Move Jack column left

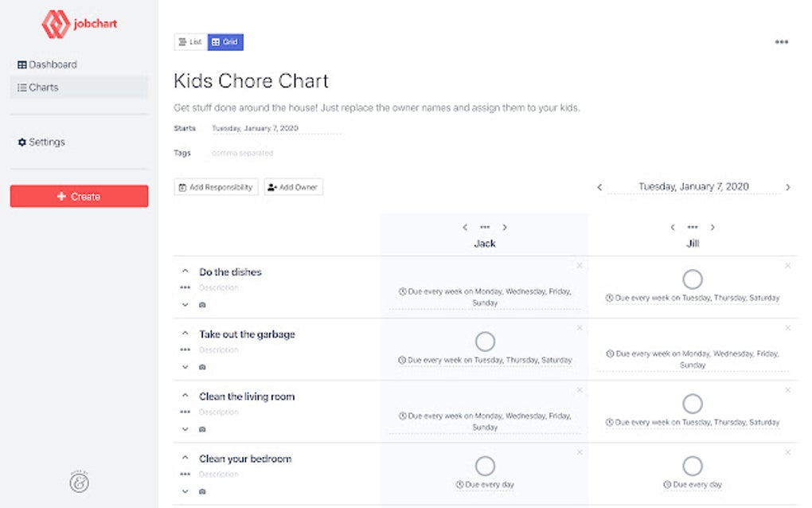[465, 228]
